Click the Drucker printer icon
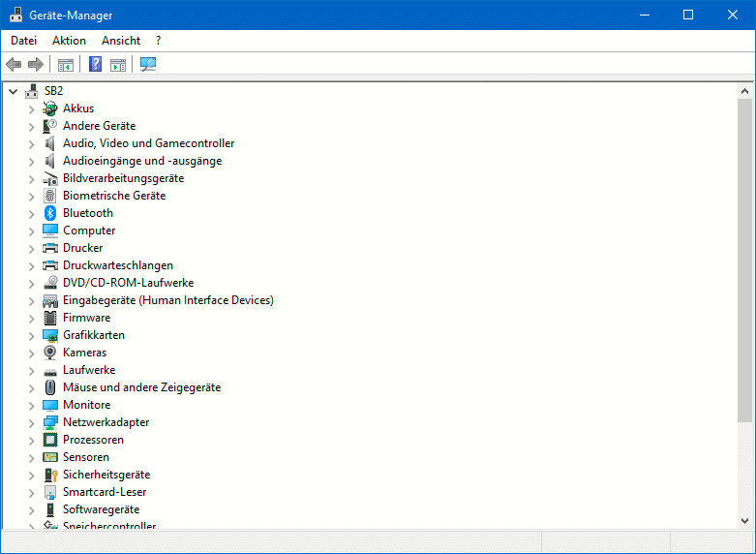Image resolution: width=756 pixels, height=554 pixels. (50, 248)
